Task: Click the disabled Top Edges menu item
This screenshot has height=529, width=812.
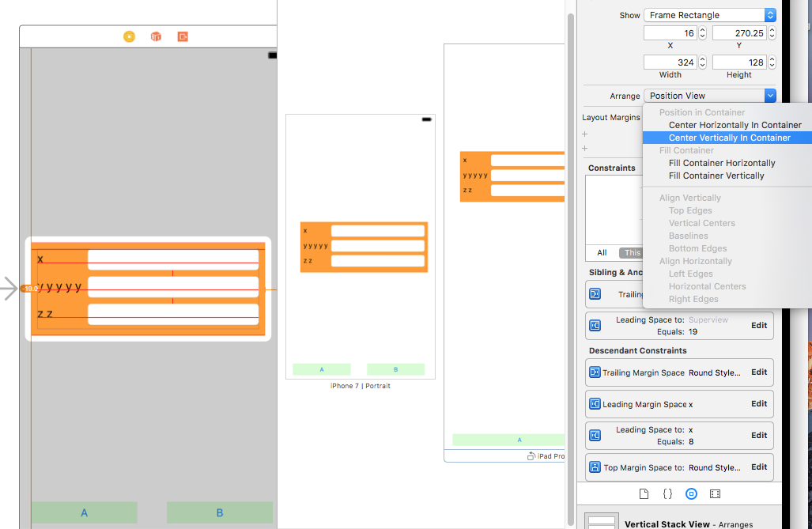Action: 690,210
